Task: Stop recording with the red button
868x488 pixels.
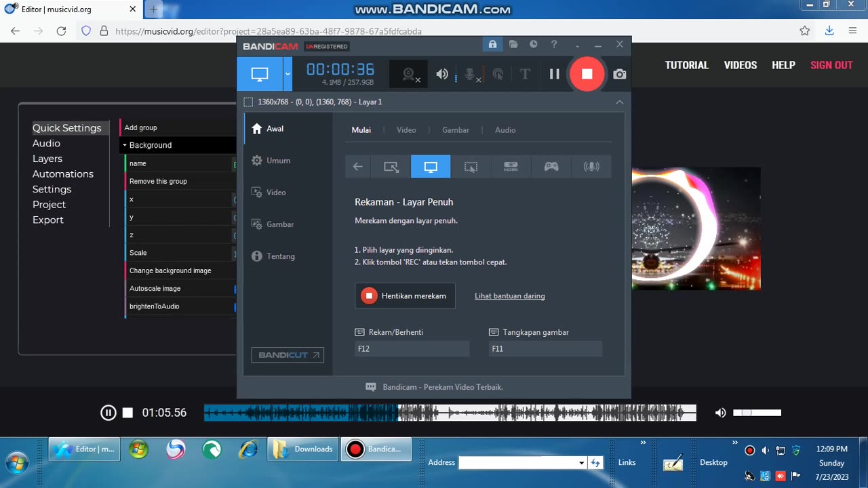Action: coord(587,74)
